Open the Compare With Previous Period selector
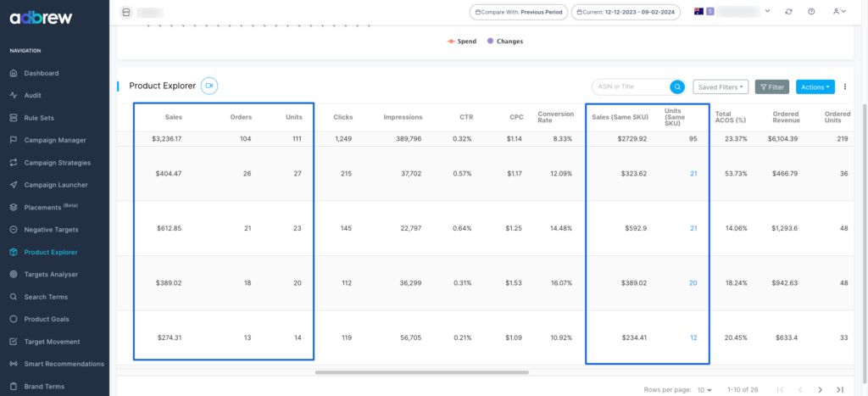Image resolution: width=868 pixels, height=396 pixels. [519, 12]
